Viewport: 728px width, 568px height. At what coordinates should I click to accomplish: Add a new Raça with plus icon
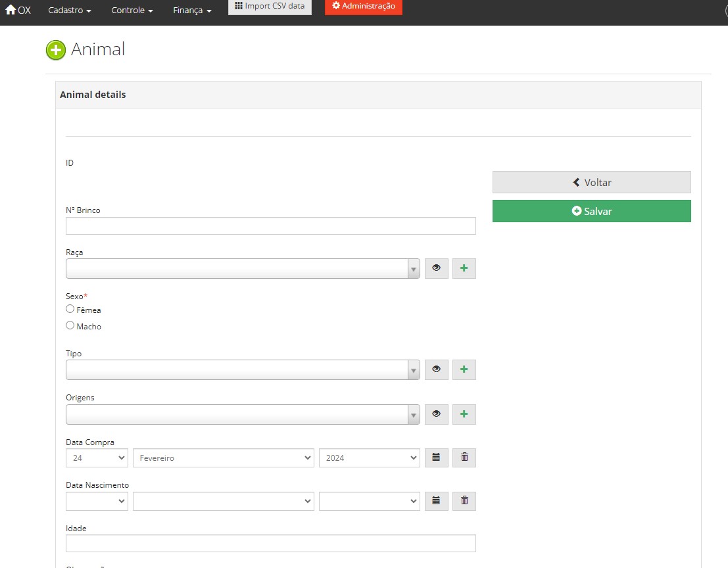point(464,268)
